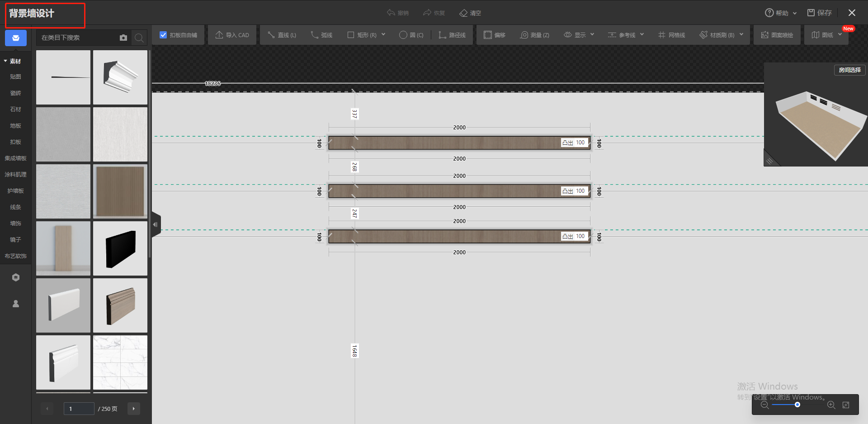Open the 集成墙板 category
868x424 pixels.
coord(16,158)
